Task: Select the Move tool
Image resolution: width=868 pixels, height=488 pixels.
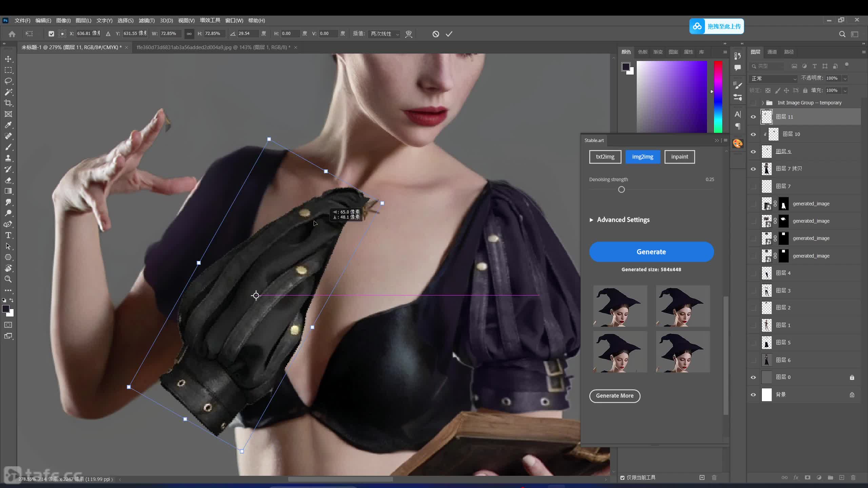Action: [x=8, y=59]
